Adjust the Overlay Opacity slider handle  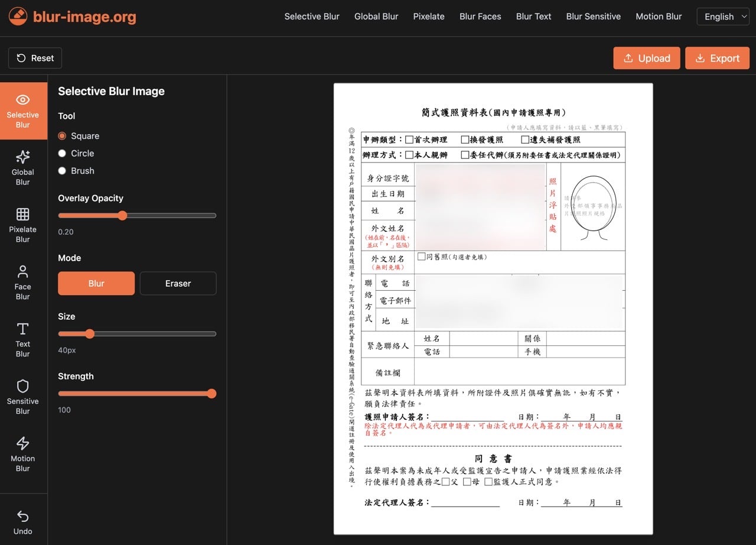(x=122, y=216)
